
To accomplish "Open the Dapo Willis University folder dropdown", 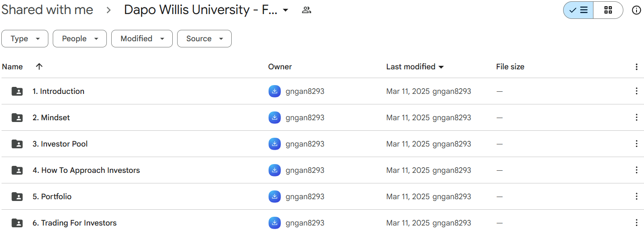I will pos(285,10).
